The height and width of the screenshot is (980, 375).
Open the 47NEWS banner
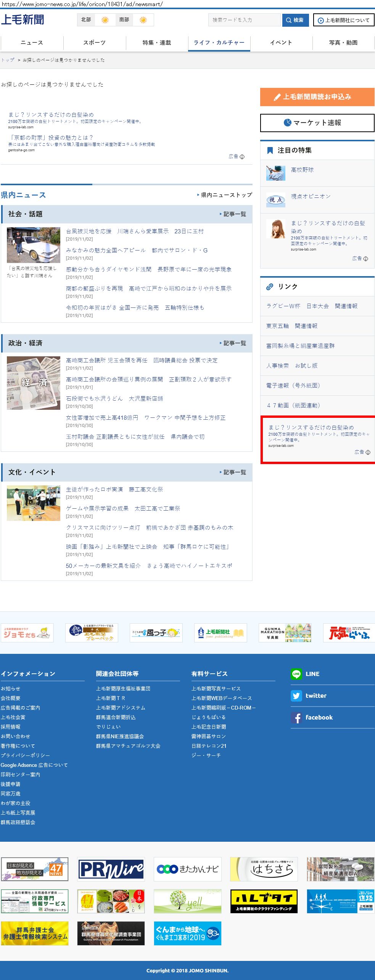tap(35, 869)
